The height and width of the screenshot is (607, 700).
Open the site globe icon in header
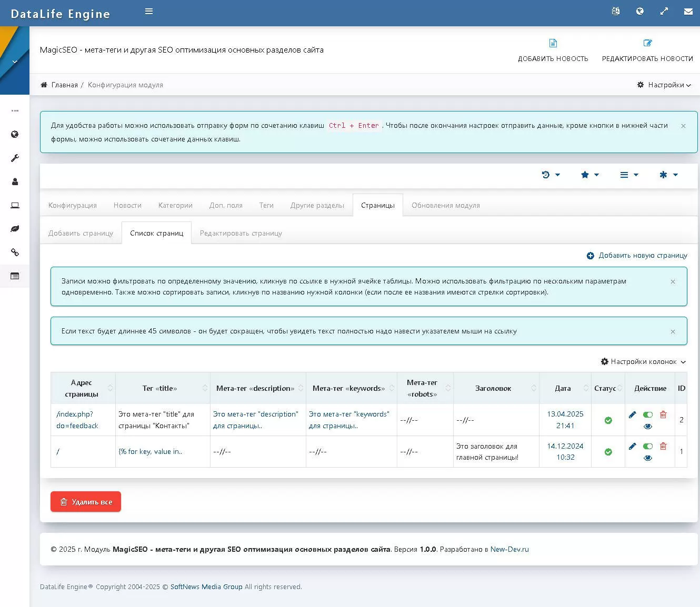coord(640,11)
